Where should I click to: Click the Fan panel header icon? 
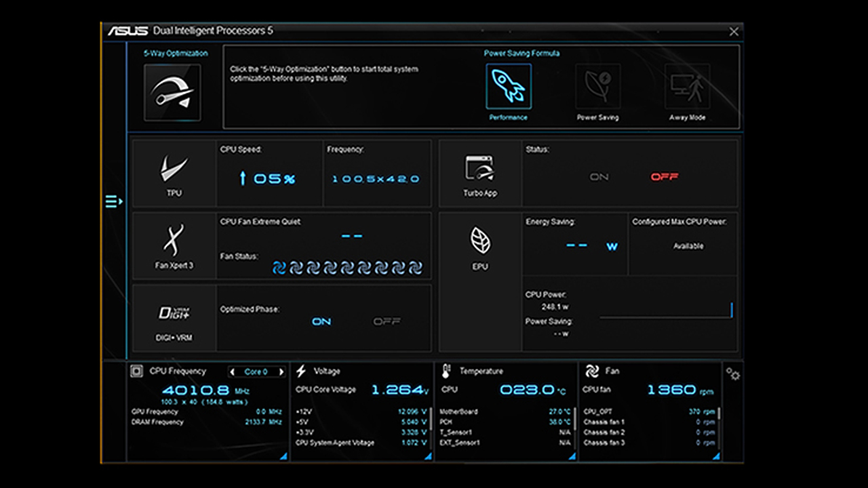(591, 371)
